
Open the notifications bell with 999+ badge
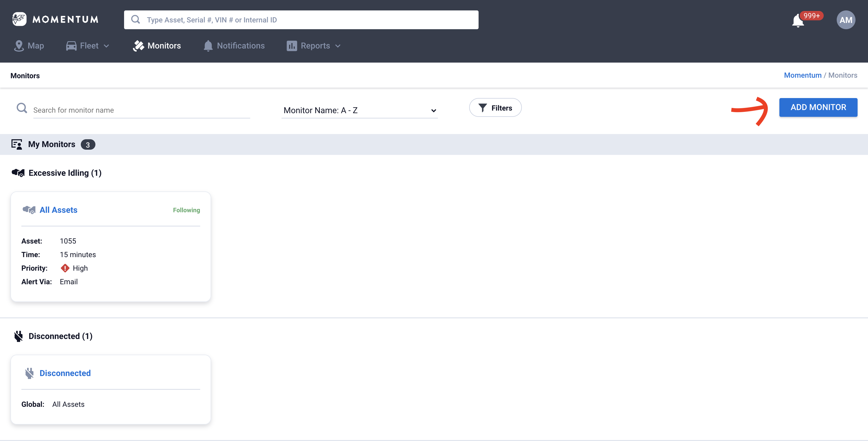tap(798, 21)
